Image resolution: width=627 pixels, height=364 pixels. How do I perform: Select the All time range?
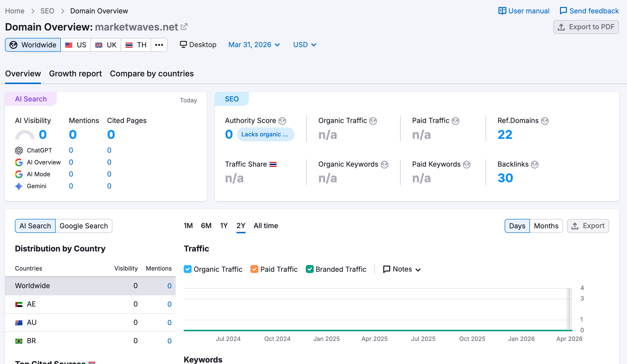coord(266,226)
